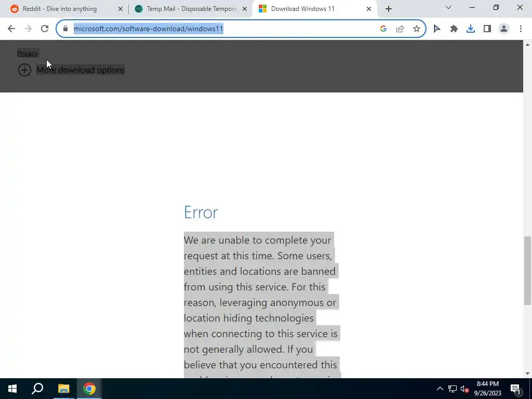532x399 pixels.
Task: Click the Error heading
Action: click(x=201, y=212)
